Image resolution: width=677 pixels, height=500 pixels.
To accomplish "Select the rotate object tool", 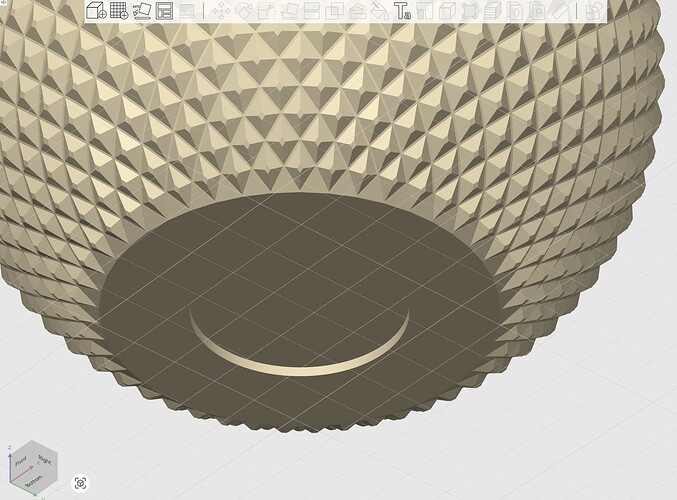I will (x=244, y=11).
